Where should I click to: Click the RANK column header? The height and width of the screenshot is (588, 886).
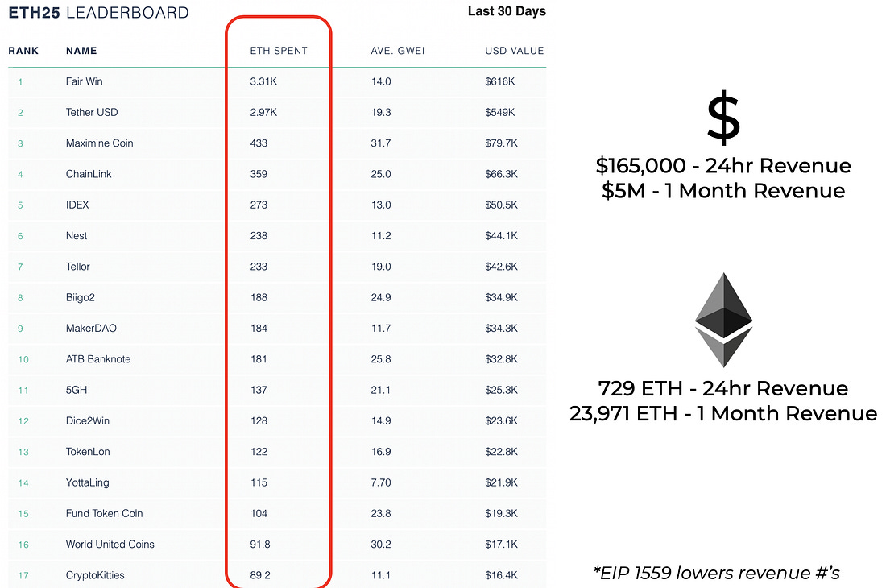pyautogui.click(x=23, y=51)
